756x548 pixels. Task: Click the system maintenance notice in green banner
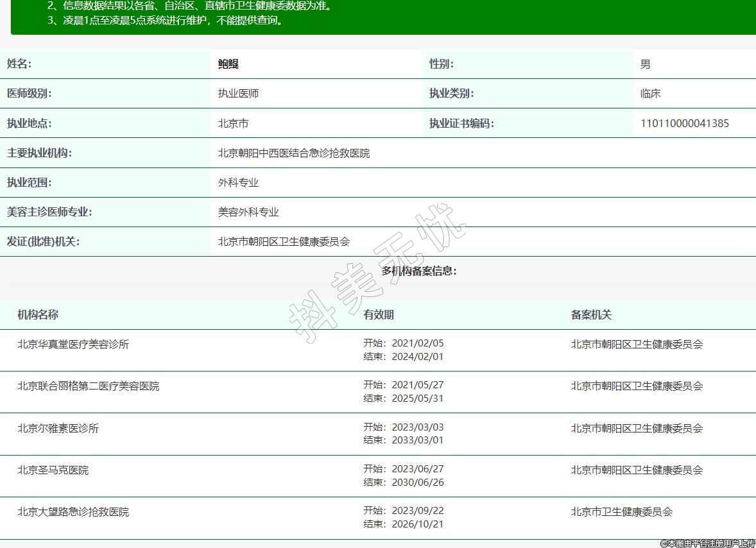[166, 20]
